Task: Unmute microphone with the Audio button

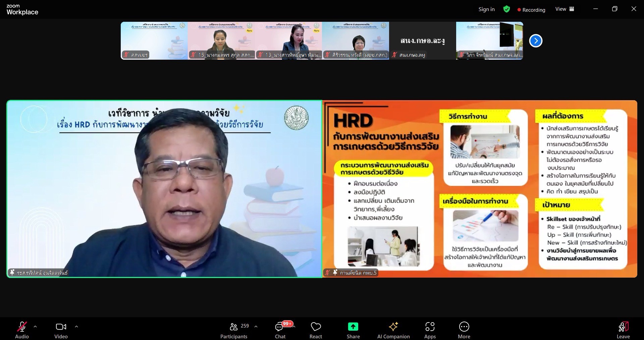Action: (22, 330)
